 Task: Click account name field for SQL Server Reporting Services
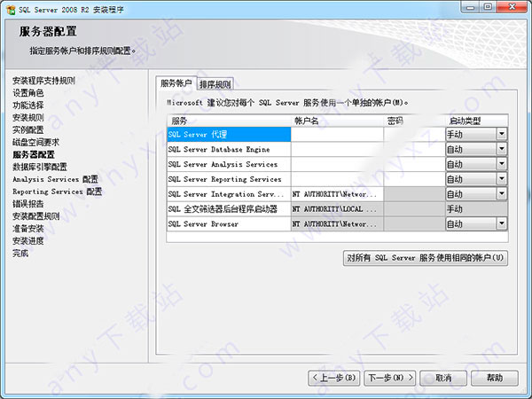click(x=337, y=179)
